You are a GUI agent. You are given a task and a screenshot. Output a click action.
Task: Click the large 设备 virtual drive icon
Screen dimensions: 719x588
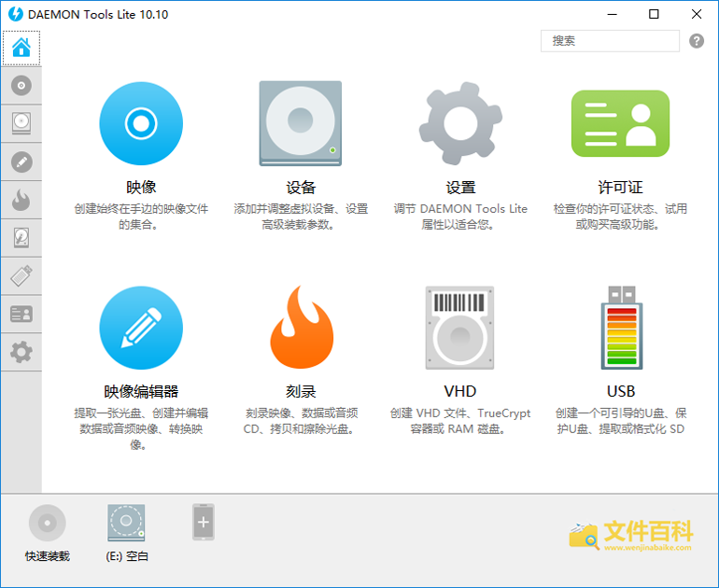click(301, 123)
